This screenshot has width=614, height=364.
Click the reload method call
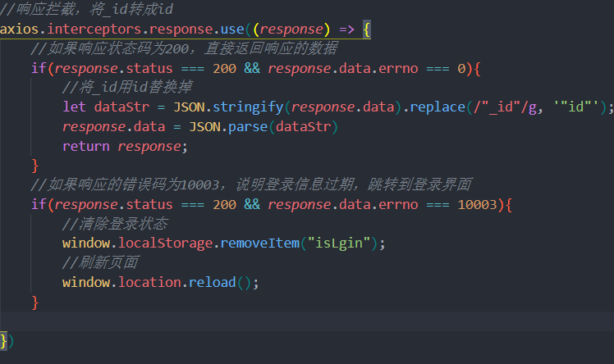pos(213,282)
